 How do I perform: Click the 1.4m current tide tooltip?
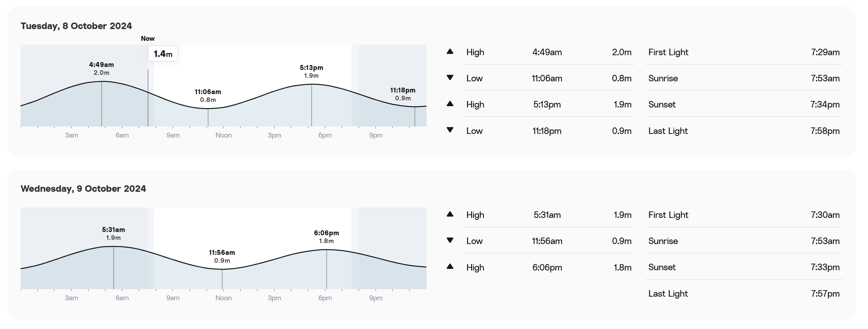[x=163, y=54]
